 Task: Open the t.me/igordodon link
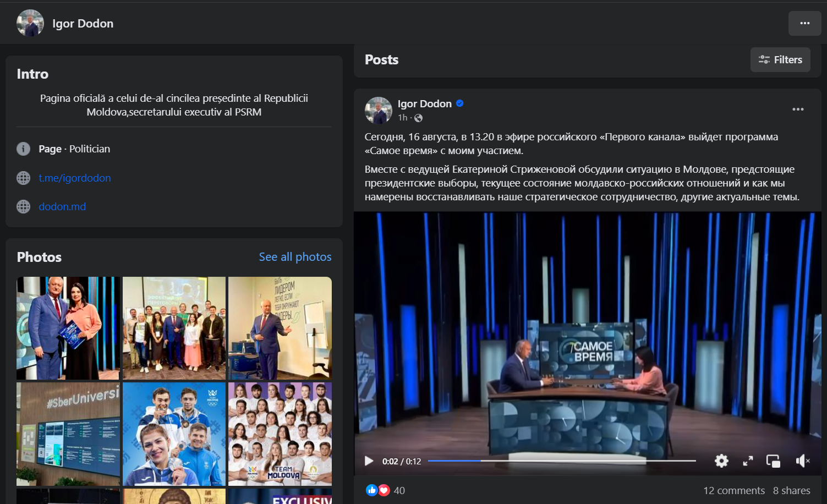pos(75,178)
